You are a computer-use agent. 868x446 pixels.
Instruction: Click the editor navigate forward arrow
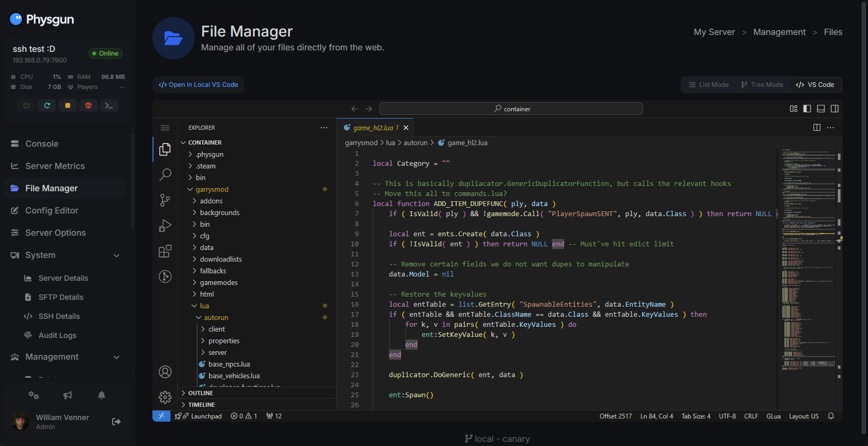pos(368,109)
